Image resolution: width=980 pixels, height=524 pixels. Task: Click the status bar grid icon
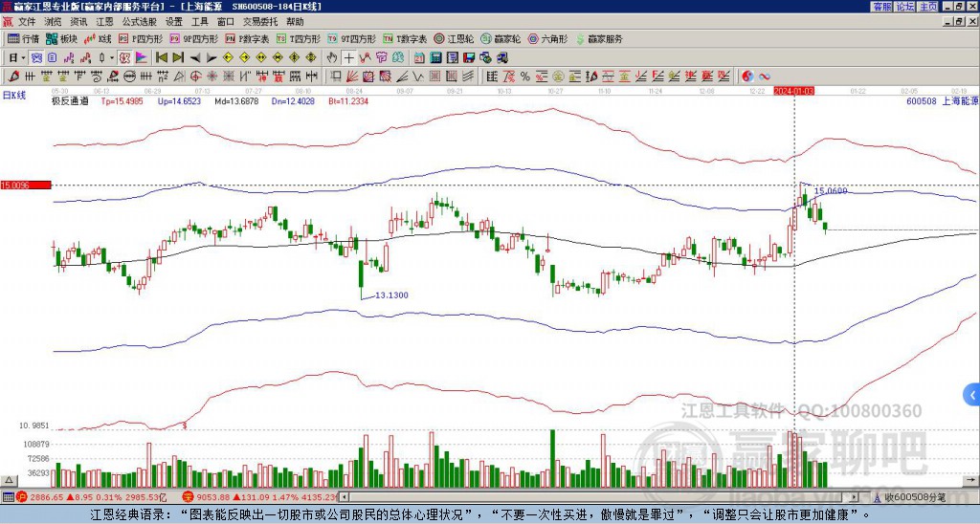point(8,497)
